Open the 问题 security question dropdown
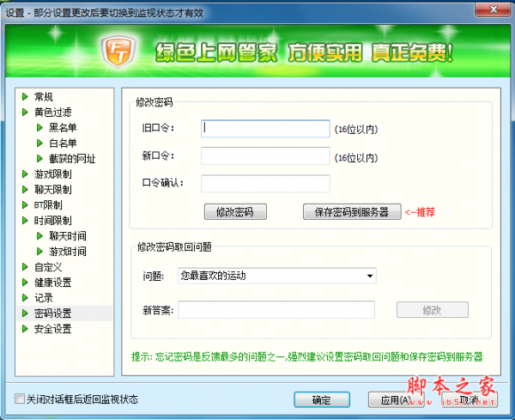The height and width of the screenshot is (420, 515). pyautogui.click(x=277, y=276)
